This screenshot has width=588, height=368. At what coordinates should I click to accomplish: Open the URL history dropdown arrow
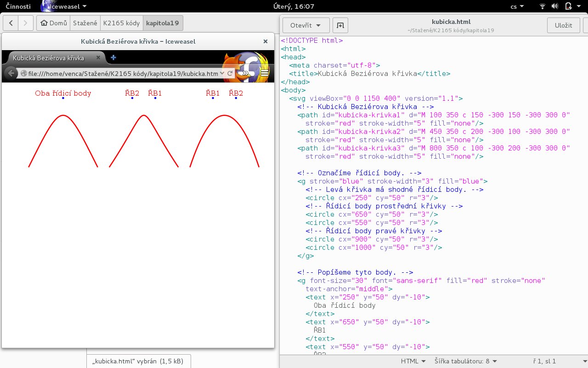pyautogui.click(x=222, y=73)
